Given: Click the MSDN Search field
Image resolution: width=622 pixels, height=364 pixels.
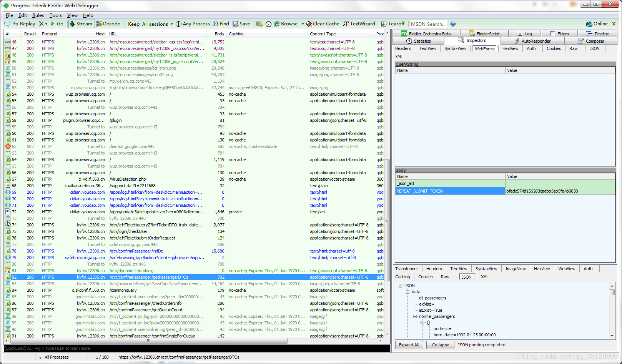Looking at the screenshot, I should click(x=428, y=24).
